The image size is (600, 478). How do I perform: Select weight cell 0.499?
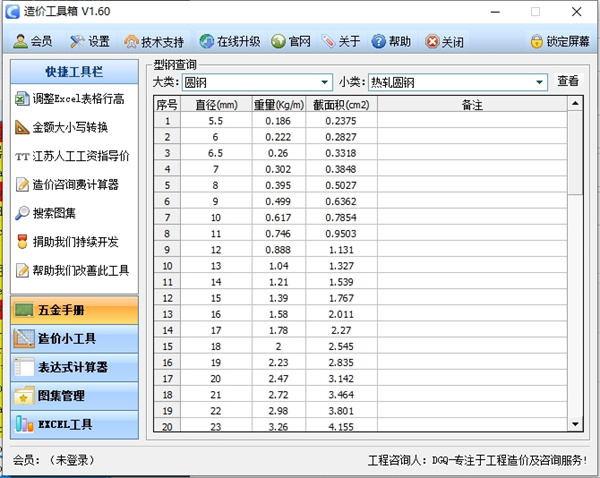pos(279,201)
